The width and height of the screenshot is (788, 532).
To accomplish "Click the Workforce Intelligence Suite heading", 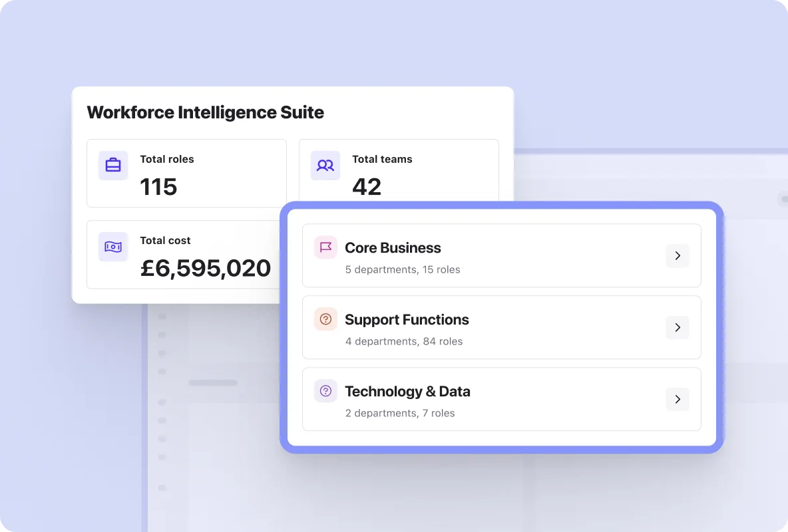I will click(206, 112).
